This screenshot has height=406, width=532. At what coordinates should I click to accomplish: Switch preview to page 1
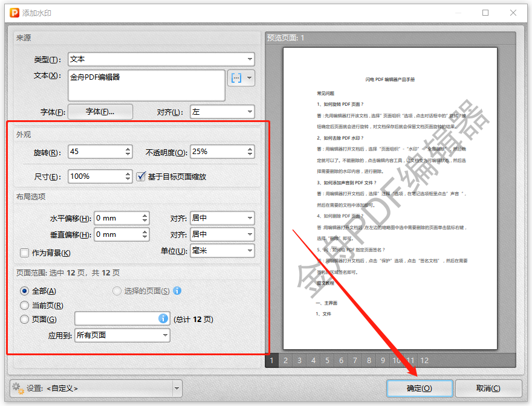272,360
